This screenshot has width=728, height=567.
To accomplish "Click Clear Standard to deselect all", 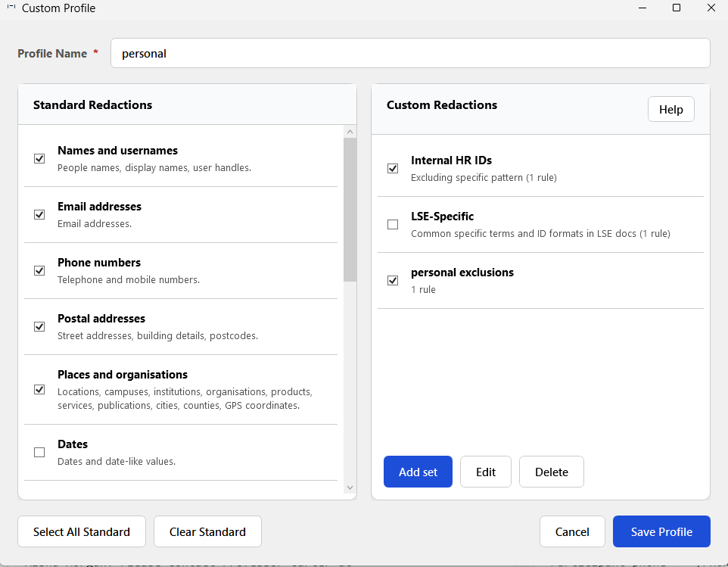I will (207, 531).
